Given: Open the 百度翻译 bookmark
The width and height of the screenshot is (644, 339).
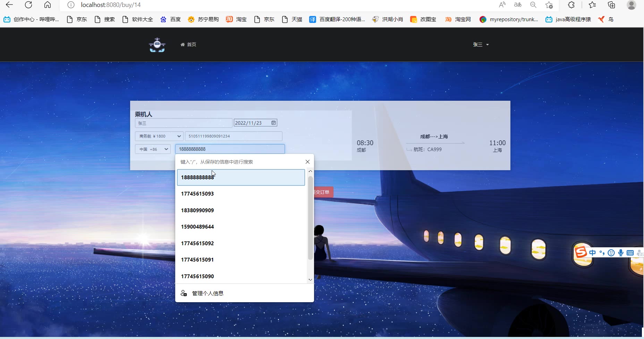Looking at the screenshot, I should [x=337, y=19].
